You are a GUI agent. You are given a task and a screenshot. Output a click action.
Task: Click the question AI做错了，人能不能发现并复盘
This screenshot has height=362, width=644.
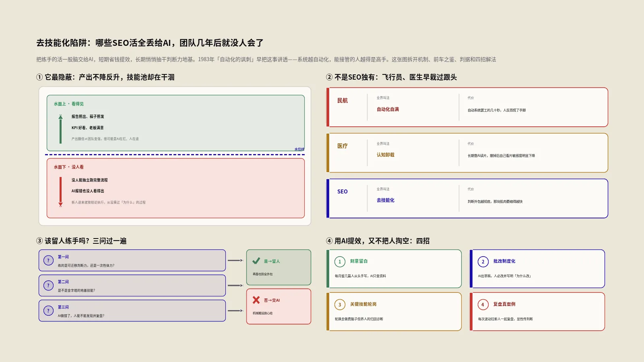[x=81, y=316]
